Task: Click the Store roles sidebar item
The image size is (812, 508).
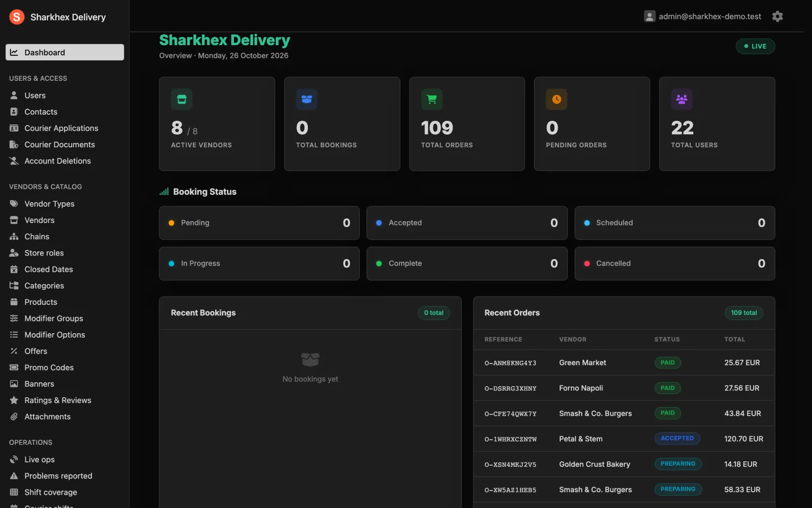Action: (44, 253)
